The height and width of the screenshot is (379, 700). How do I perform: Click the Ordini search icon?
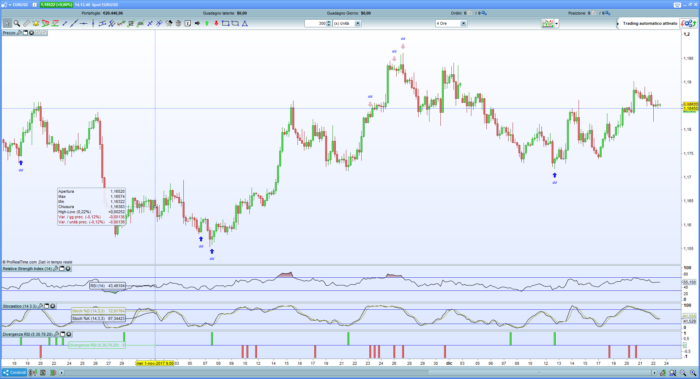click(x=484, y=13)
